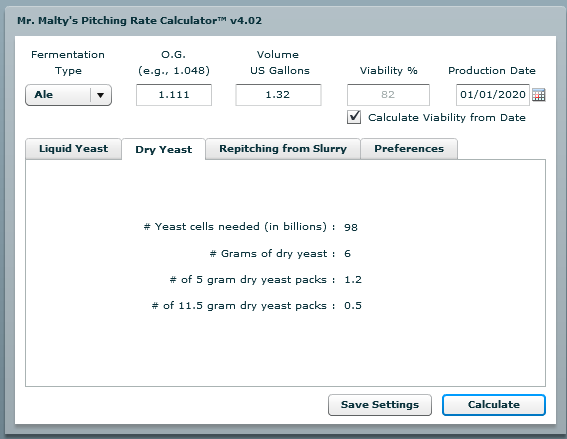Image resolution: width=567 pixels, height=439 pixels.
Task: Click the '# Grams of dry yeast' label
Action: click(272, 253)
